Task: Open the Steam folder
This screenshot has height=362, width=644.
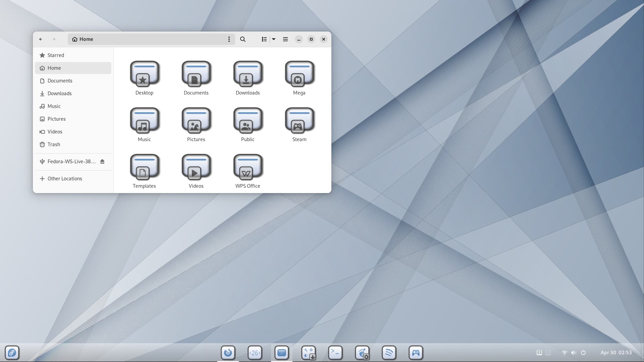Action: click(299, 124)
